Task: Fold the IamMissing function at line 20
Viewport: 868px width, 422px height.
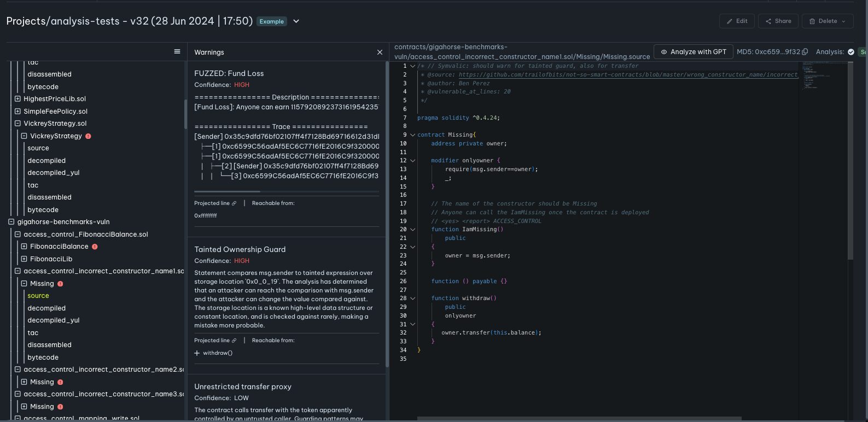Action: (412, 230)
